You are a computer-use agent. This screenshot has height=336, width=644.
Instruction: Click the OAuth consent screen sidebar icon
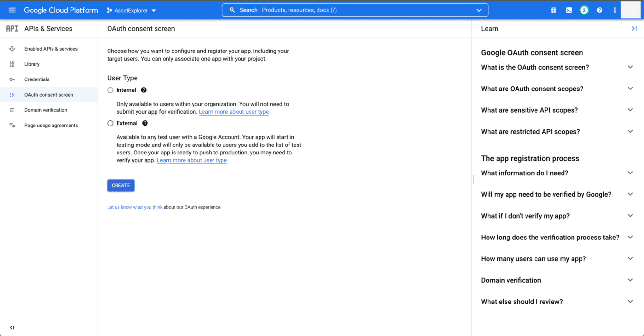pyautogui.click(x=12, y=95)
